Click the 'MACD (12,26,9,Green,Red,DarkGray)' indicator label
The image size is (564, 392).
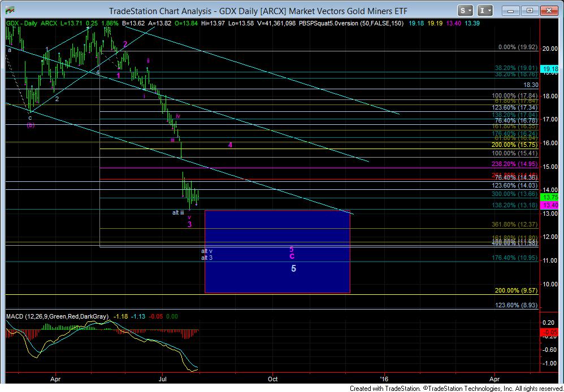coord(57,316)
